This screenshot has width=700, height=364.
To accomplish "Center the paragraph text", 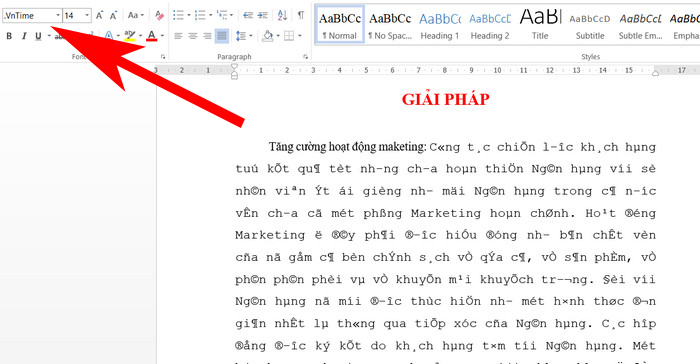I will [193, 35].
